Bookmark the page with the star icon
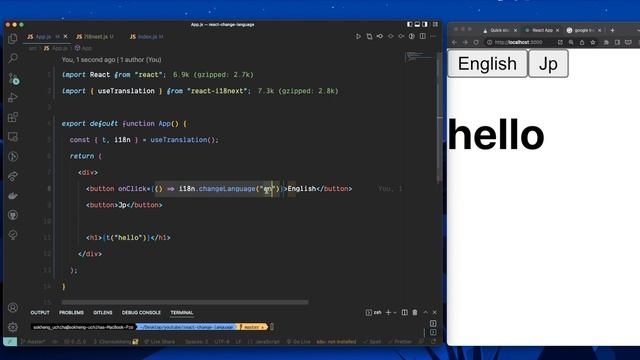 point(593,42)
